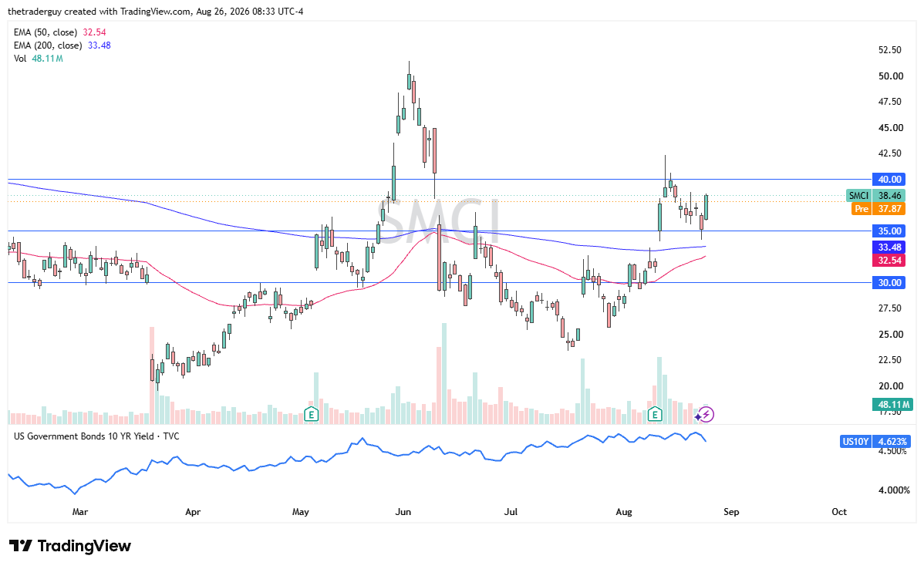
Task: Click the TradingView wordmark text at the bottom
Action: pos(84,546)
